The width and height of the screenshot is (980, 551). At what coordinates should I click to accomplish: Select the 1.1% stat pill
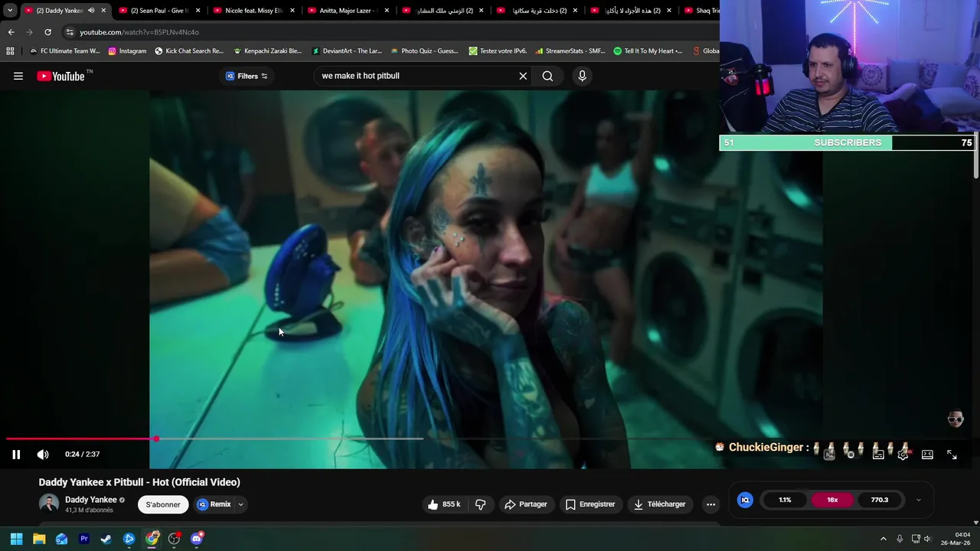785,500
